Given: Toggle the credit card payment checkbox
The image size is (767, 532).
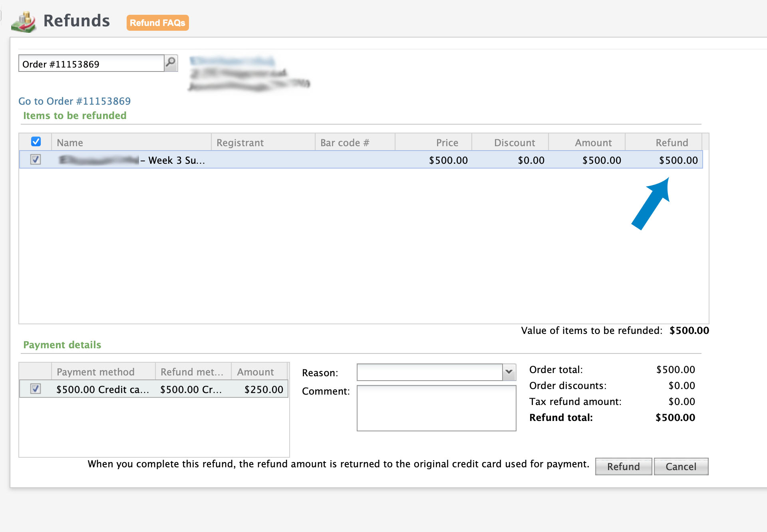Looking at the screenshot, I should pos(36,389).
